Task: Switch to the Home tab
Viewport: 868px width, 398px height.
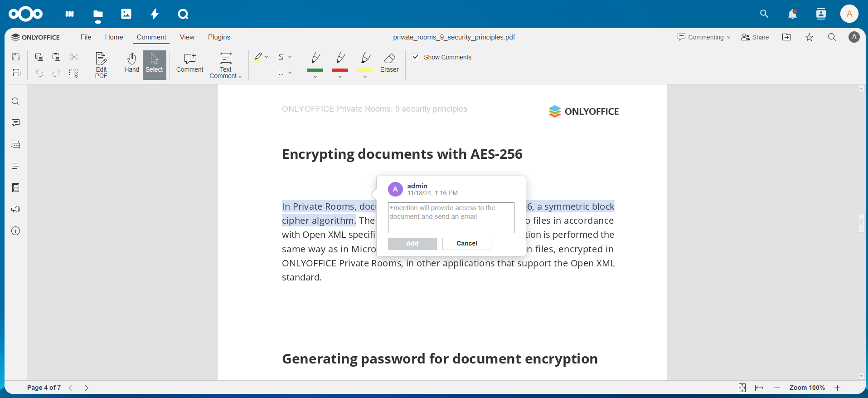Action: [x=114, y=37]
